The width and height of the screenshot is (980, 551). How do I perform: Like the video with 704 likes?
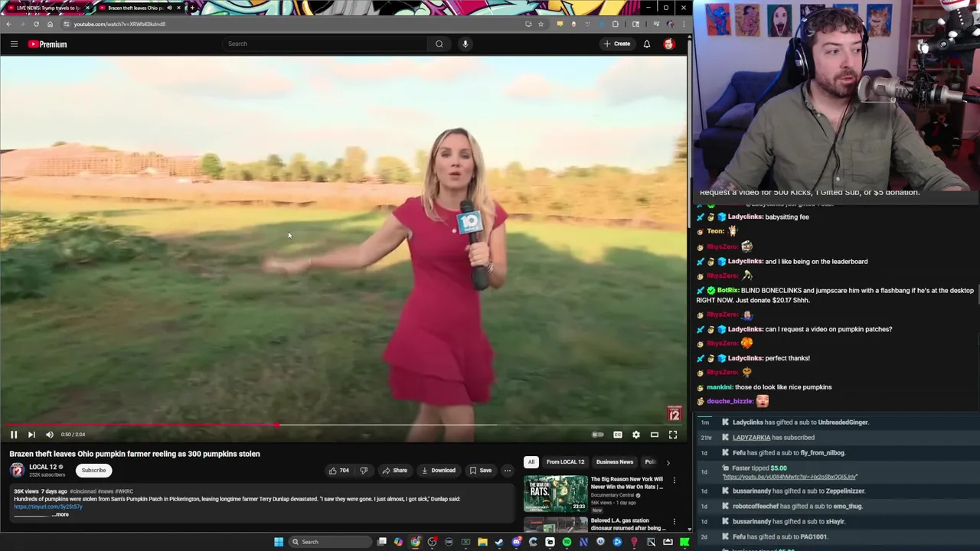pyautogui.click(x=339, y=471)
